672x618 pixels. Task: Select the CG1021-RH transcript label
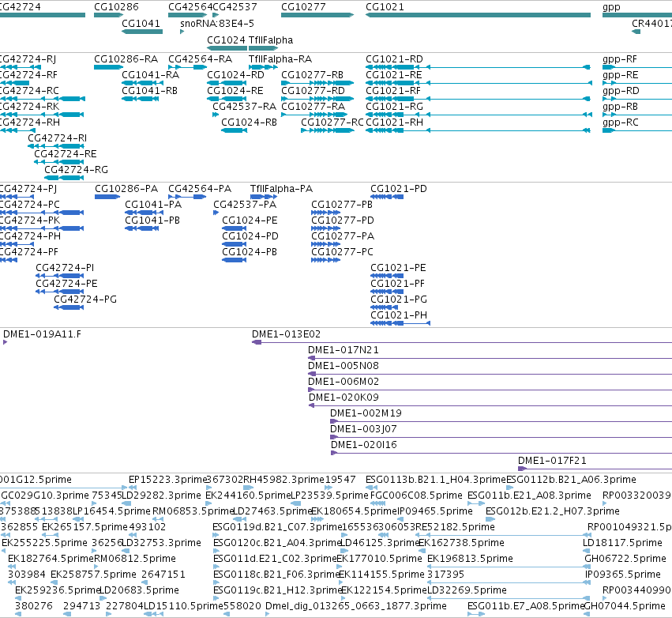394,122
